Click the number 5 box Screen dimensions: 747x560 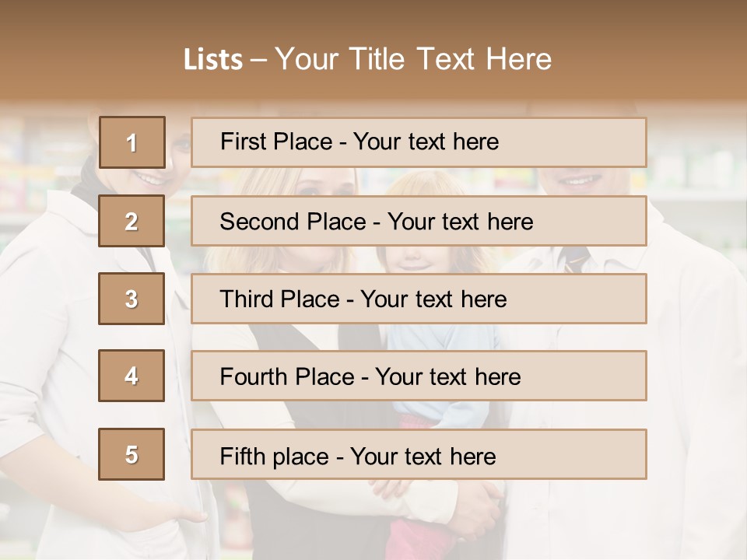(x=132, y=454)
